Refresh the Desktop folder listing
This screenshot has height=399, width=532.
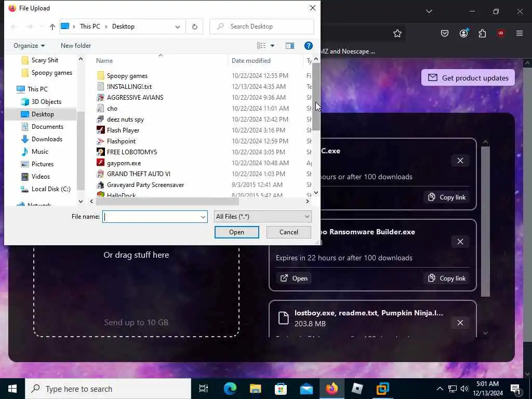coord(194,26)
